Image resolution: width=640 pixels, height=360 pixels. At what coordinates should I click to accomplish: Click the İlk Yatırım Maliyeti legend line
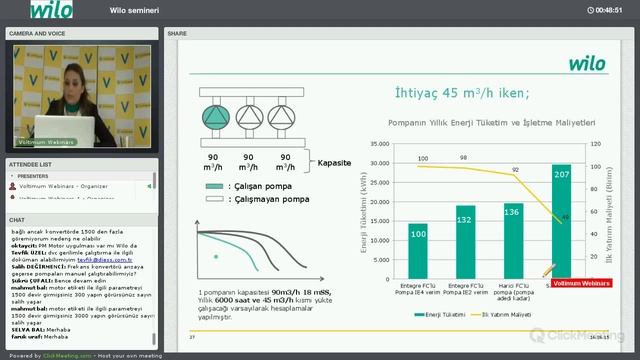[x=476, y=315]
